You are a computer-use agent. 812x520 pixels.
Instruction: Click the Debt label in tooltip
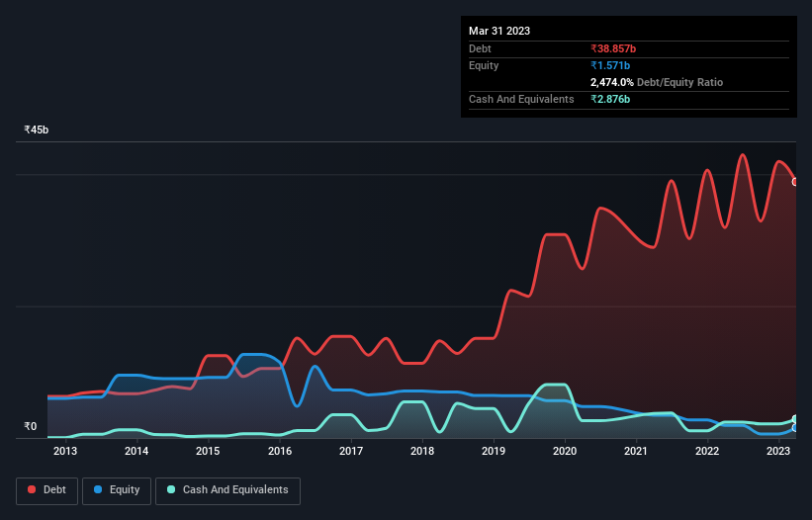pyautogui.click(x=480, y=48)
